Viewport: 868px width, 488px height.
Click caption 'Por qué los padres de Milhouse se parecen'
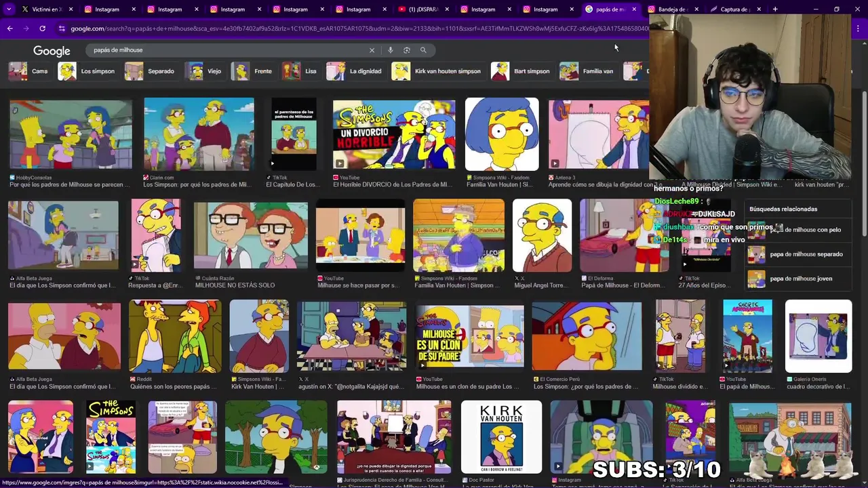[70, 184]
